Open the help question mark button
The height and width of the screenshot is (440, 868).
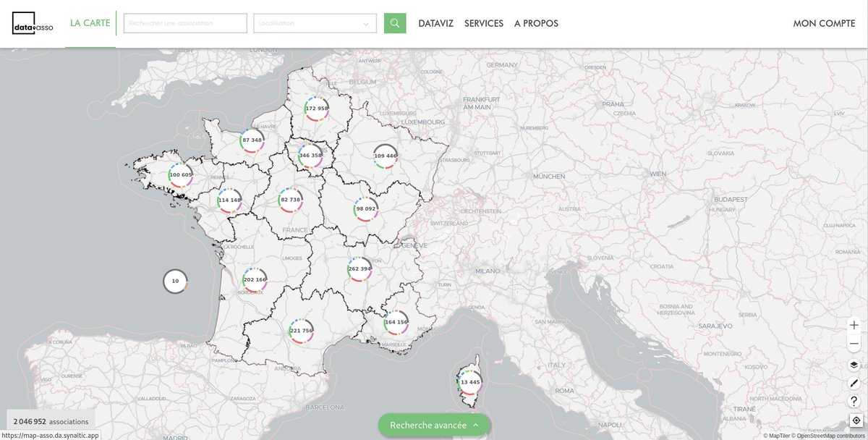pyautogui.click(x=854, y=401)
